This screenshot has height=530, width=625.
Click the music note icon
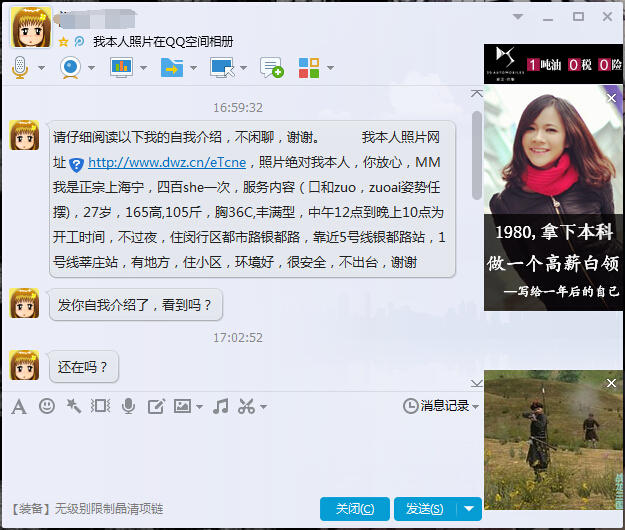(221, 406)
